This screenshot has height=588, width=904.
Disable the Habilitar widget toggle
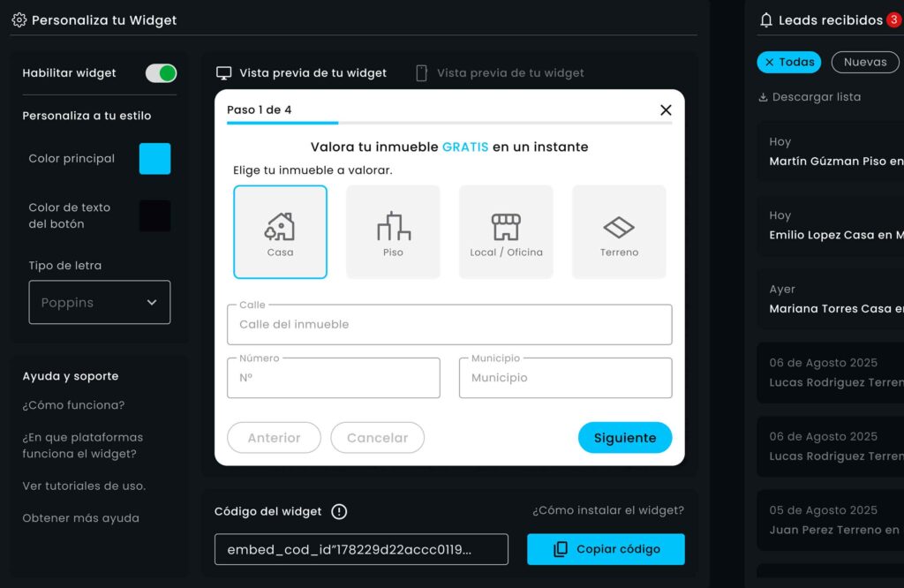pyautogui.click(x=161, y=73)
